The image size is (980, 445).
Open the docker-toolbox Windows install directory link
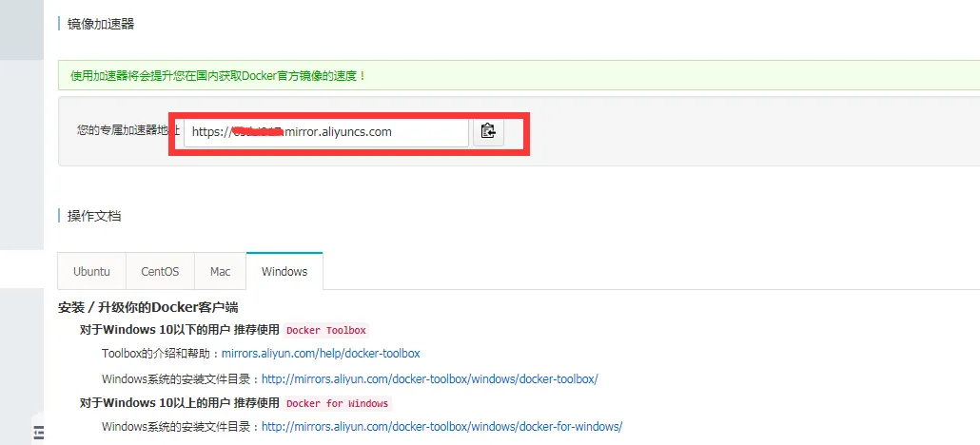click(x=429, y=378)
